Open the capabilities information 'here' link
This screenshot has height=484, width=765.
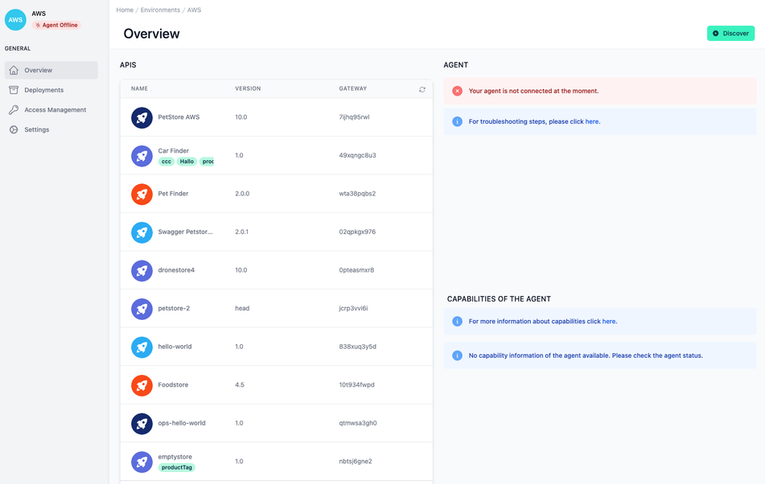click(x=609, y=321)
